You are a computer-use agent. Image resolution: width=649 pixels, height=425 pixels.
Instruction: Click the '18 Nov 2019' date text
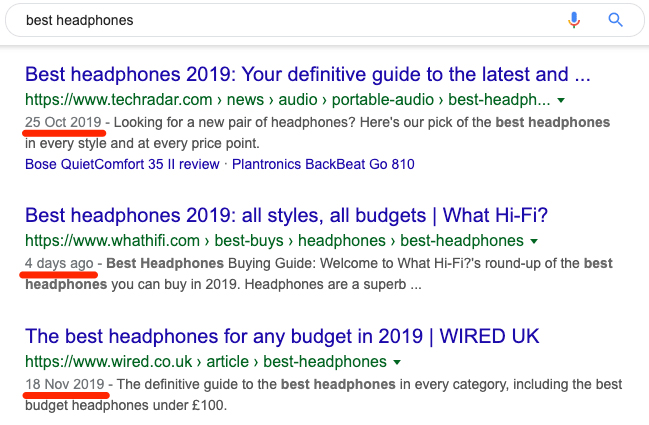[65, 384]
